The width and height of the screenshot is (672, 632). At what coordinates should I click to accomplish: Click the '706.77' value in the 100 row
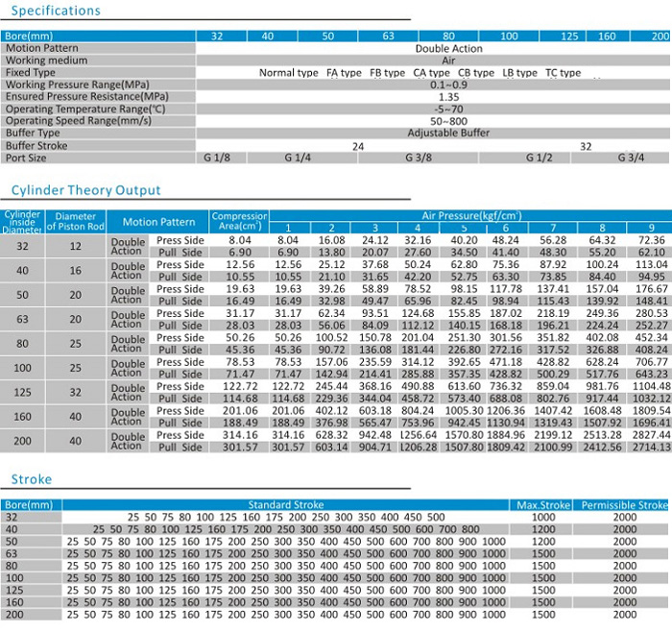[x=652, y=362]
